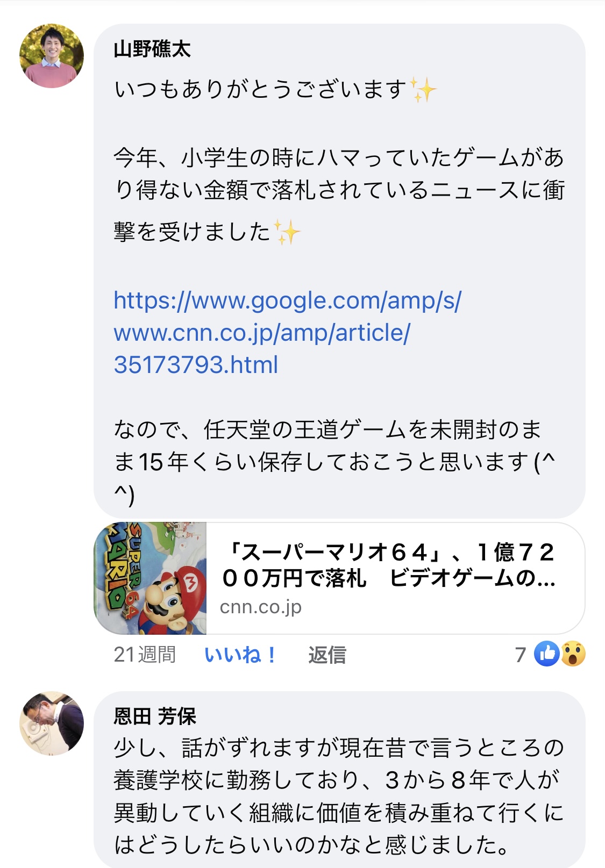Open the 「スーパーマリオ６４」 article headline

tap(388, 565)
